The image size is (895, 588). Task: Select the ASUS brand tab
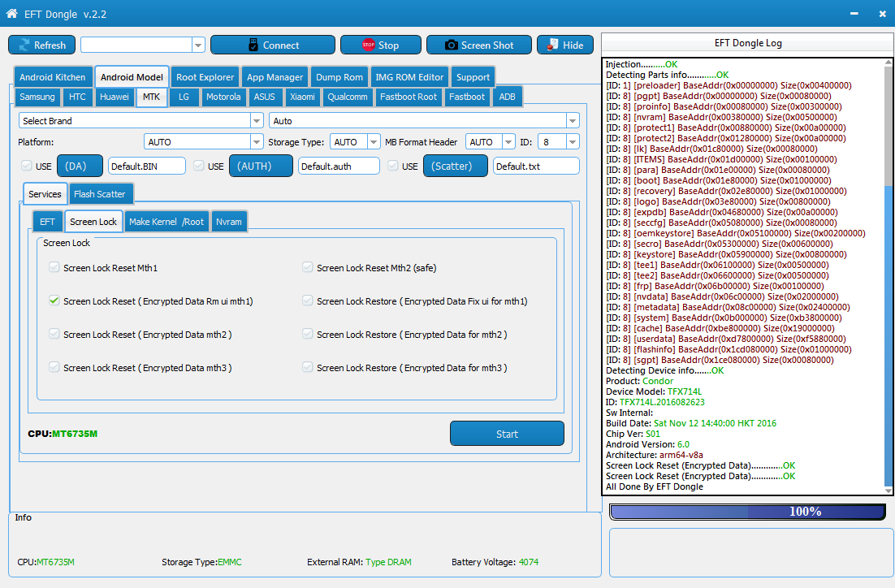click(x=264, y=97)
